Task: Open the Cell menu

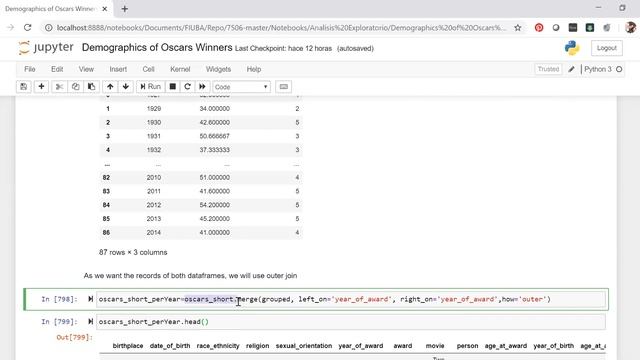Action: click(x=149, y=69)
